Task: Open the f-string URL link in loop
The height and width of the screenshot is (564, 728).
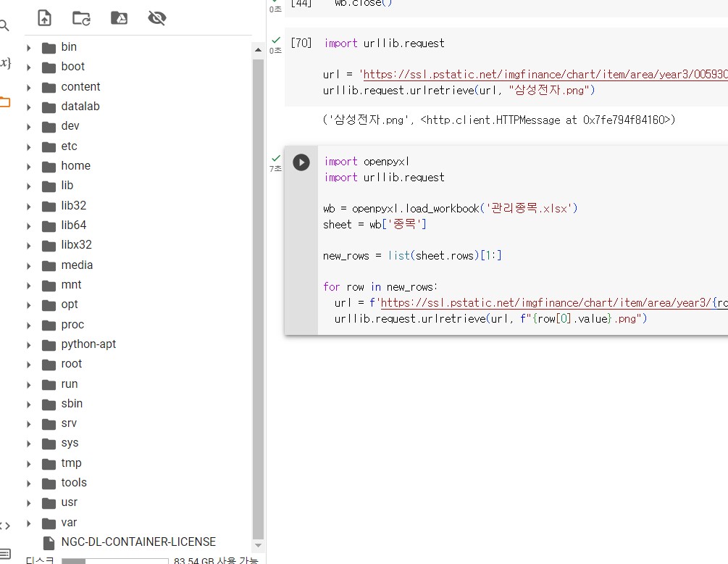Action: click(554, 303)
